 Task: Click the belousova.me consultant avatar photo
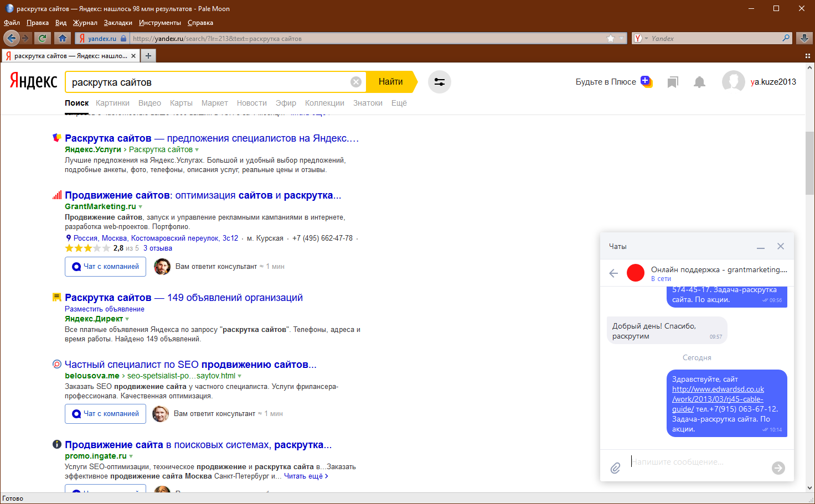[161, 414]
